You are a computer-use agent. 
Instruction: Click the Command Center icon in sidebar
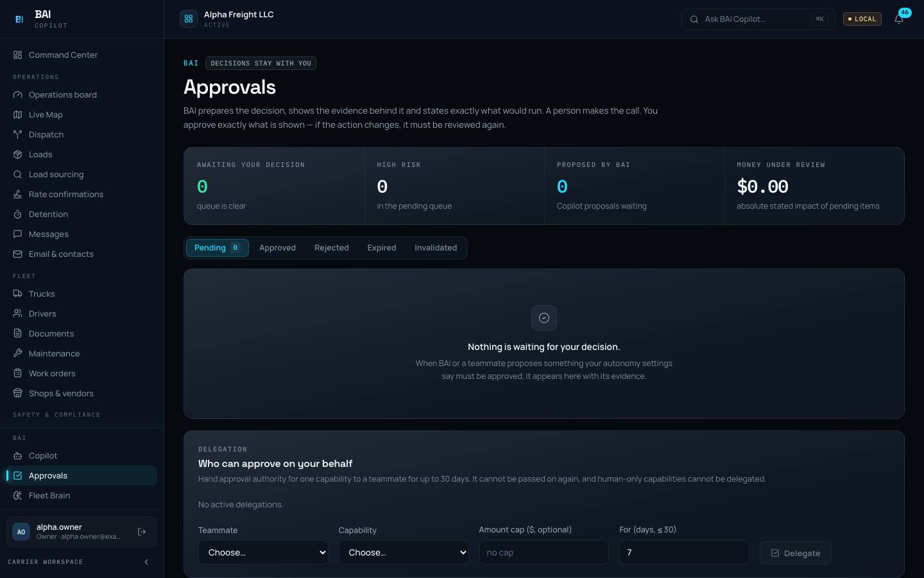(x=18, y=55)
